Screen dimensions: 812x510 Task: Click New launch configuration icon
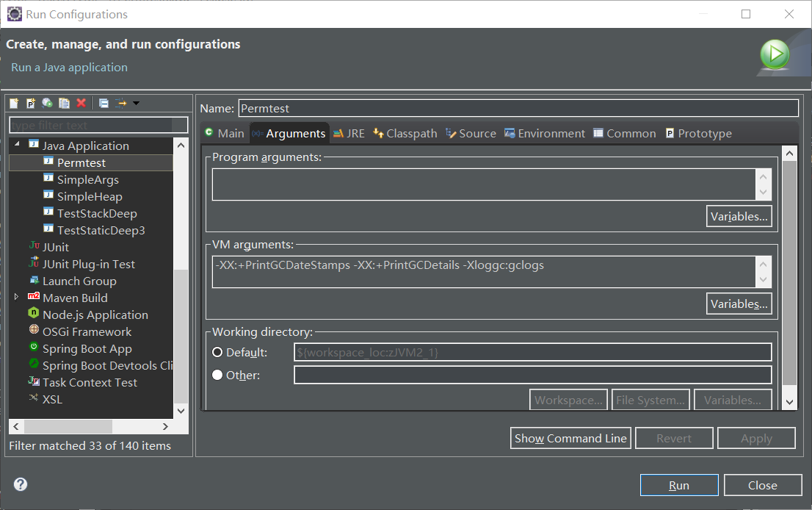pyautogui.click(x=14, y=103)
